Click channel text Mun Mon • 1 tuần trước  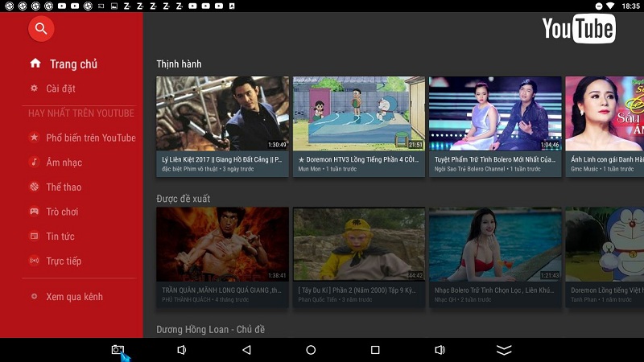(x=328, y=169)
